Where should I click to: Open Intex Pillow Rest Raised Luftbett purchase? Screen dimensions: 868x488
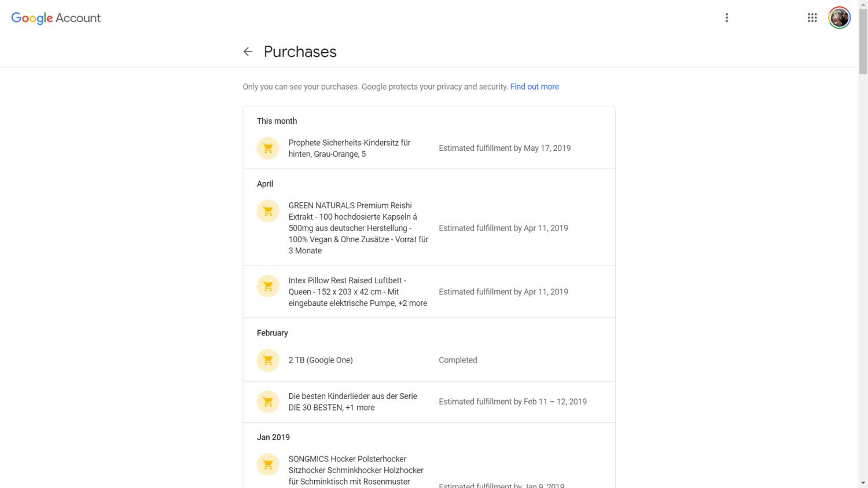pyautogui.click(x=358, y=291)
